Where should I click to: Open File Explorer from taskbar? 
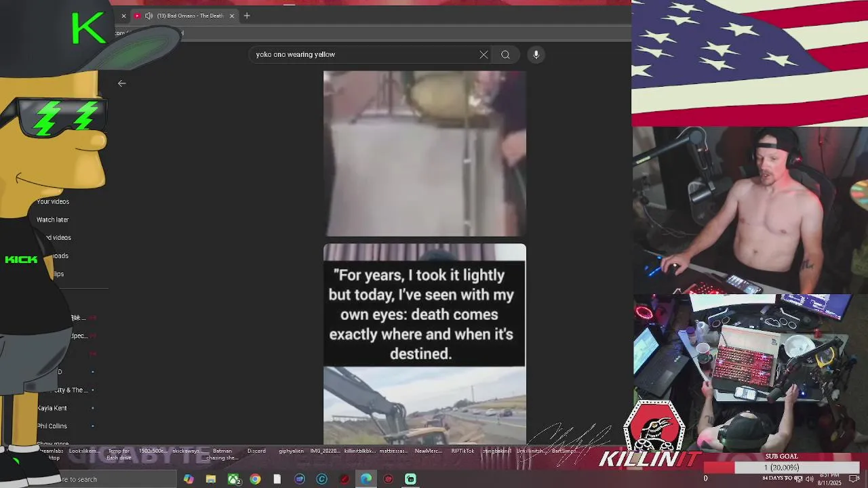coord(211,479)
